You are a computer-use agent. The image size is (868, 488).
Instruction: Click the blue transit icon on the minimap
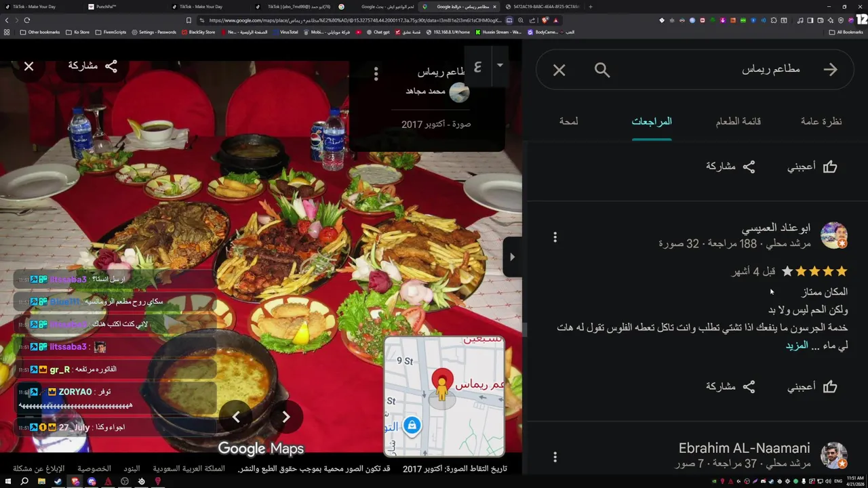[412, 426]
